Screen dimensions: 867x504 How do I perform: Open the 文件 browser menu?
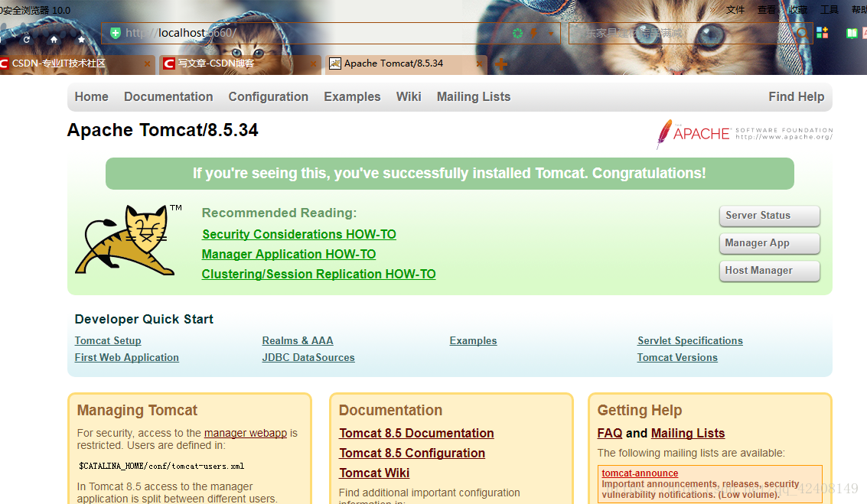coord(735,10)
